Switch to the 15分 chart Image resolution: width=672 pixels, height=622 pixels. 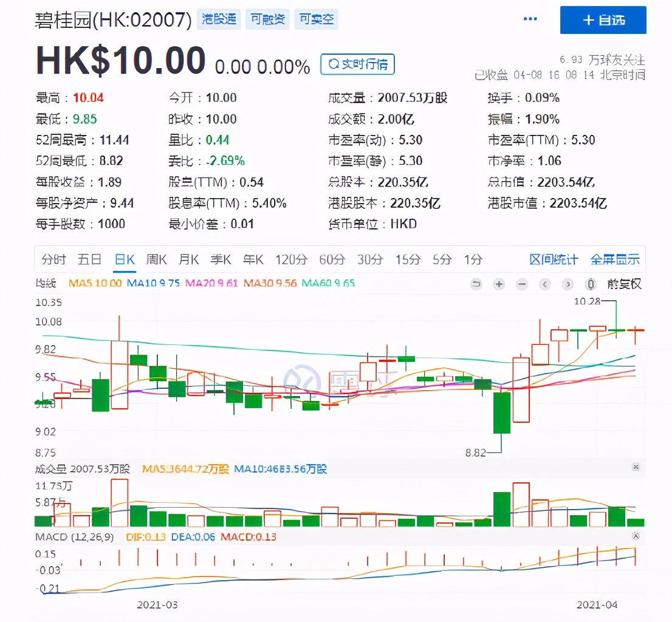[408, 259]
